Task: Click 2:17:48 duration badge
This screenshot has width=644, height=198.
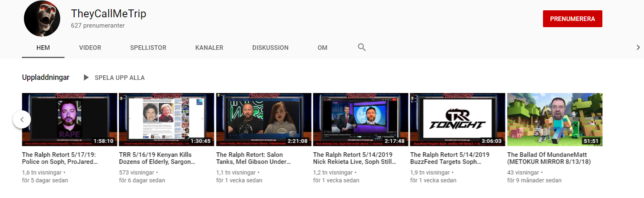Action: (x=395, y=141)
